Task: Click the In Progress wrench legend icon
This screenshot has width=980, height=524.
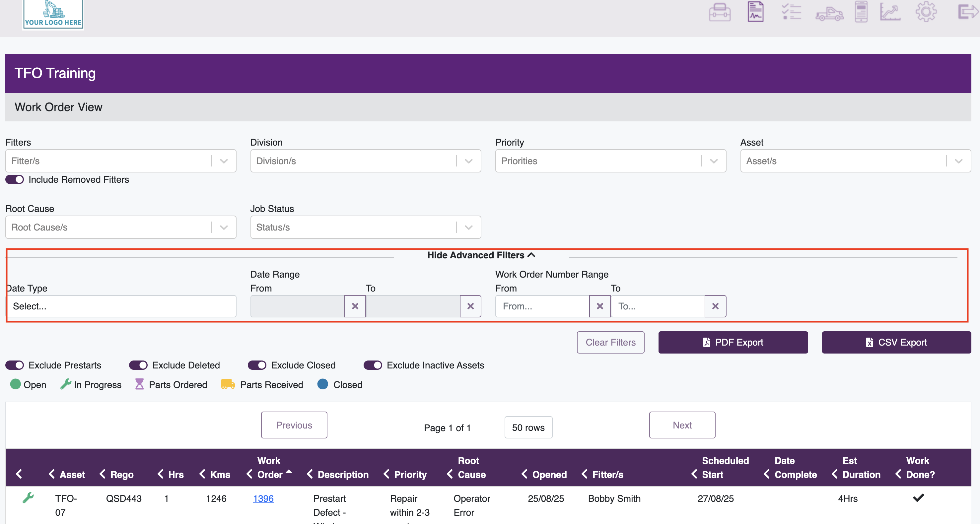Action: pyautogui.click(x=65, y=384)
